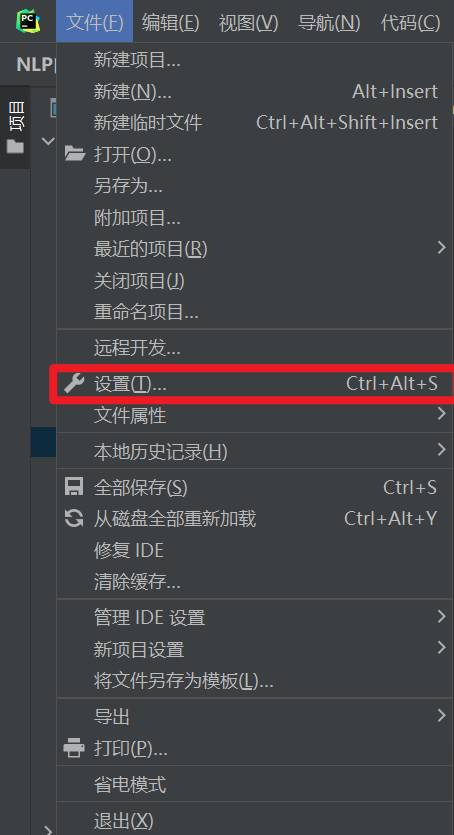Image resolution: width=454 pixels, height=835 pixels.
Task: Select 新建项目... menu entry
Action: [255, 60]
